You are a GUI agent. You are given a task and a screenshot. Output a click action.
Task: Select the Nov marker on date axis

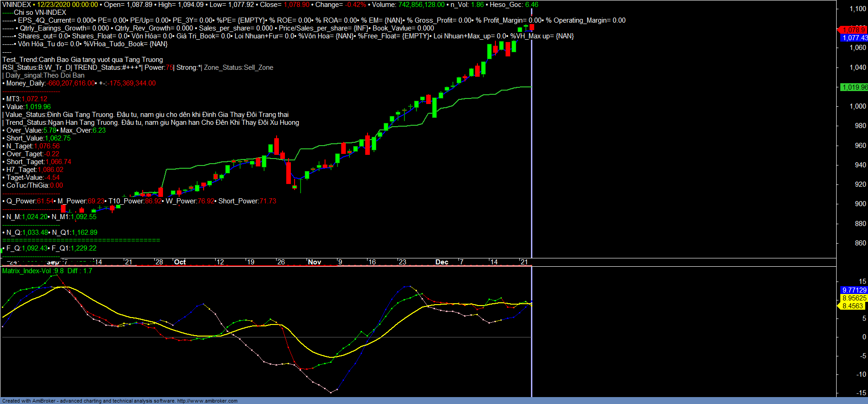pyautogui.click(x=314, y=262)
